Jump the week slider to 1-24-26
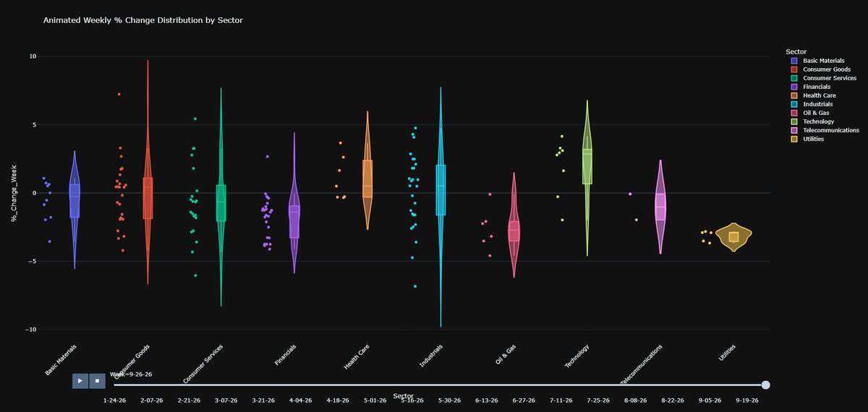This screenshot has width=868, height=412. (x=115, y=400)
